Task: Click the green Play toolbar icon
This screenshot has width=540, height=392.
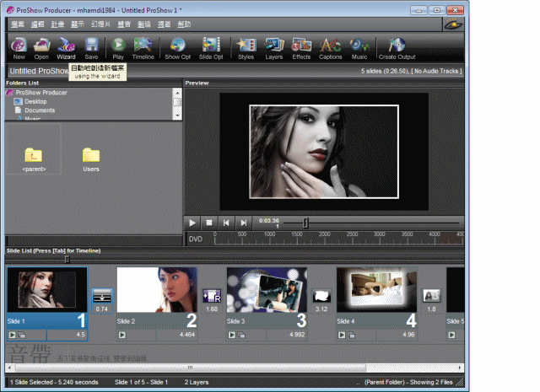Action: (x=118, y=49)
